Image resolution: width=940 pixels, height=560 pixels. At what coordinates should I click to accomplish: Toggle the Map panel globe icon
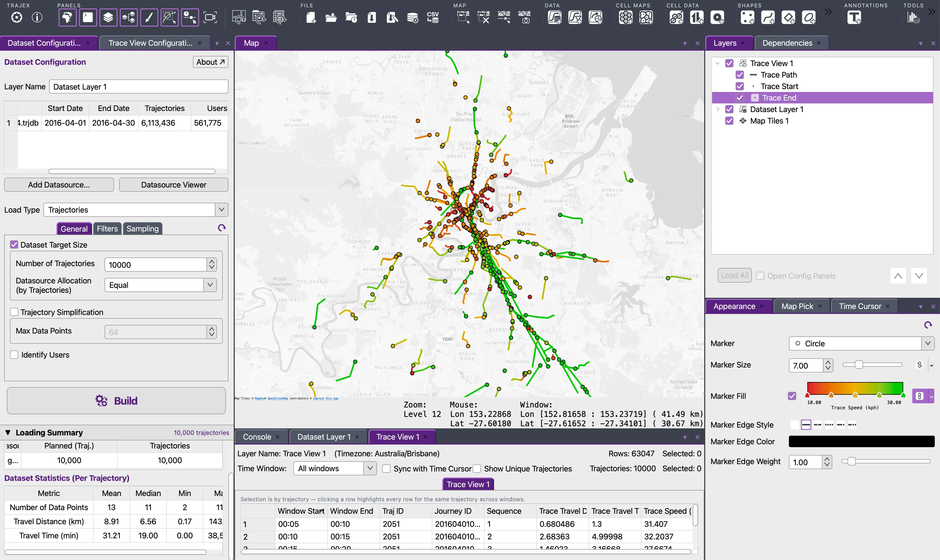(68, 17)
